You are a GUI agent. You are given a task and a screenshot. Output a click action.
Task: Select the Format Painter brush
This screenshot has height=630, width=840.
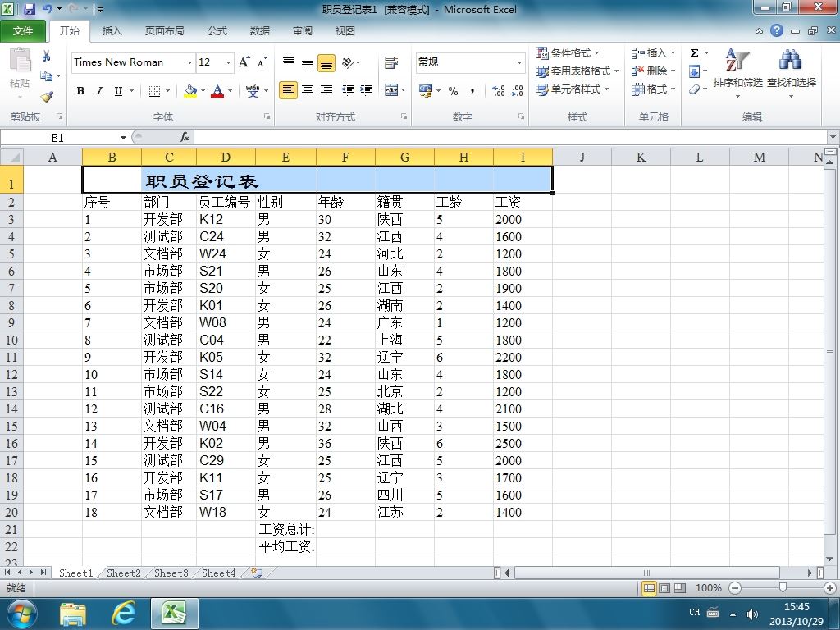(47, 97)
